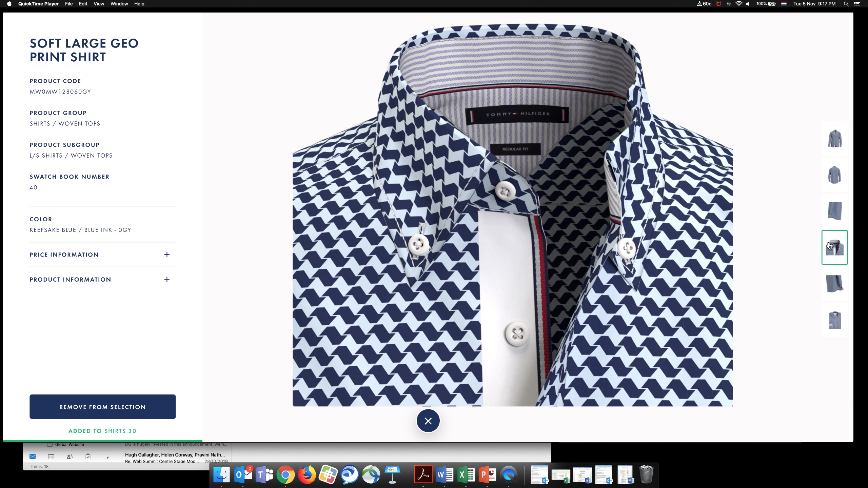Show the folded fabric detail thumbnail
The width and height of the screenshot is (868, 488).
[x=834, y=211]
